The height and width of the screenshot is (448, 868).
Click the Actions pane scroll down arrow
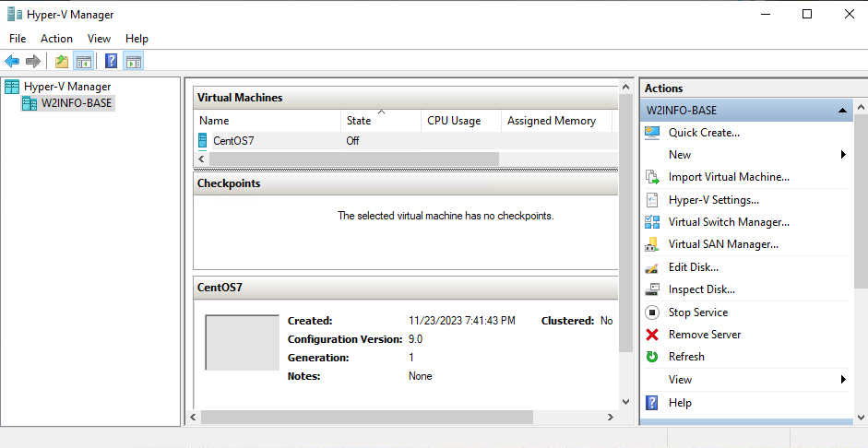click(x=861, y=418)
